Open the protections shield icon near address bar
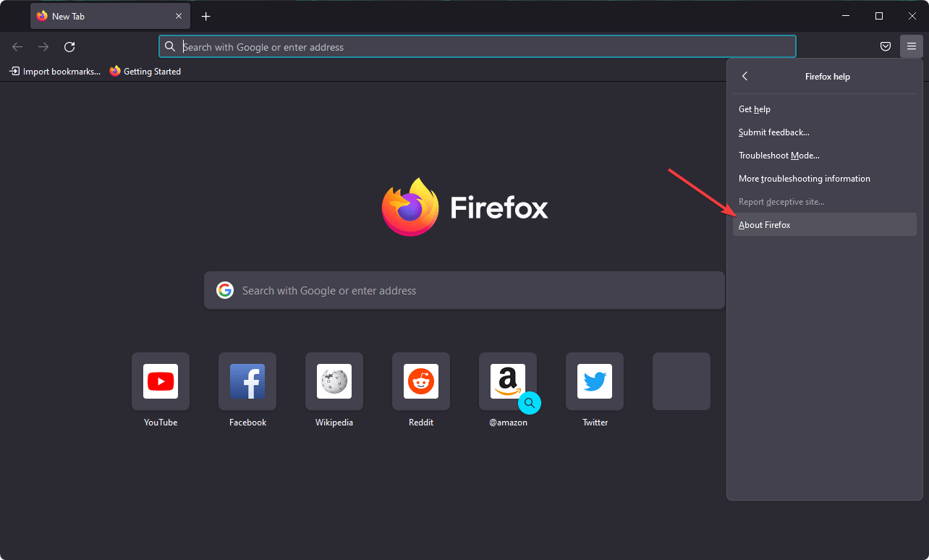The width and height of the screenshot is (929, 560). coord(885,46)
